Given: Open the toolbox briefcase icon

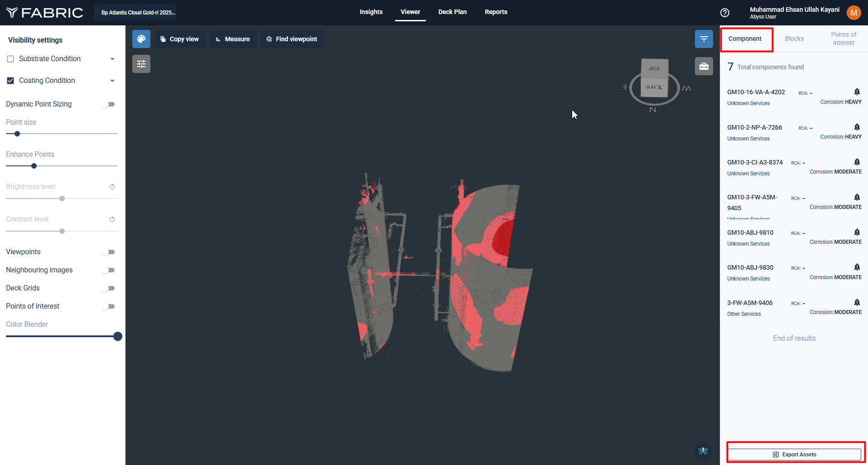Looking at the screenshot, I should 704,66.
